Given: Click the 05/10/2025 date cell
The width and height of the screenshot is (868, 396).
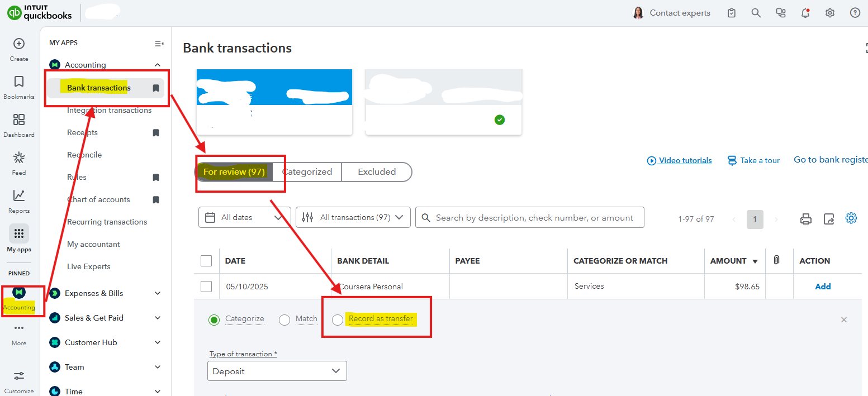Looking at the screenshot, I should tap(247, 287).
